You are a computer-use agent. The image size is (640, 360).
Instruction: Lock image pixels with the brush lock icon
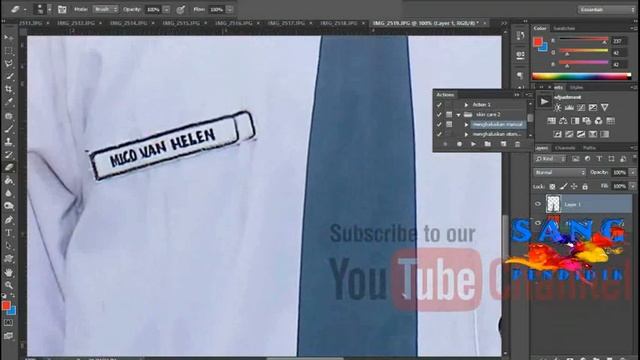(563, 187)
